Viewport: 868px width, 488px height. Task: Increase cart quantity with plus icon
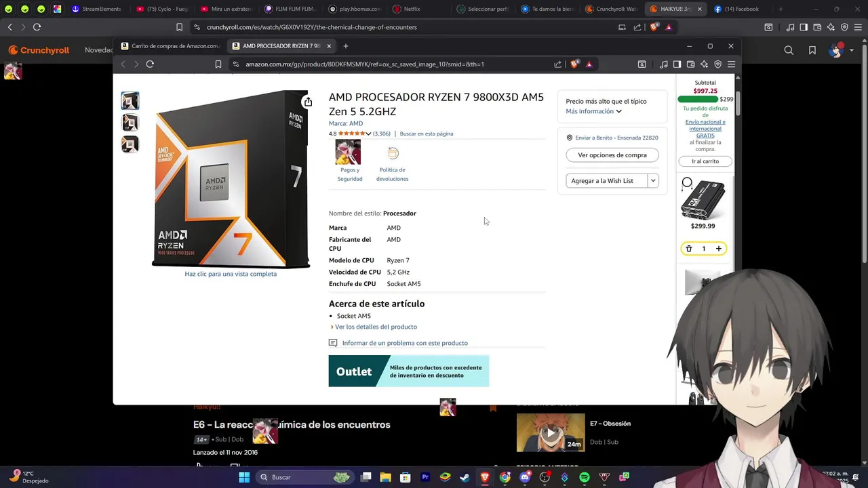(719, 249)
